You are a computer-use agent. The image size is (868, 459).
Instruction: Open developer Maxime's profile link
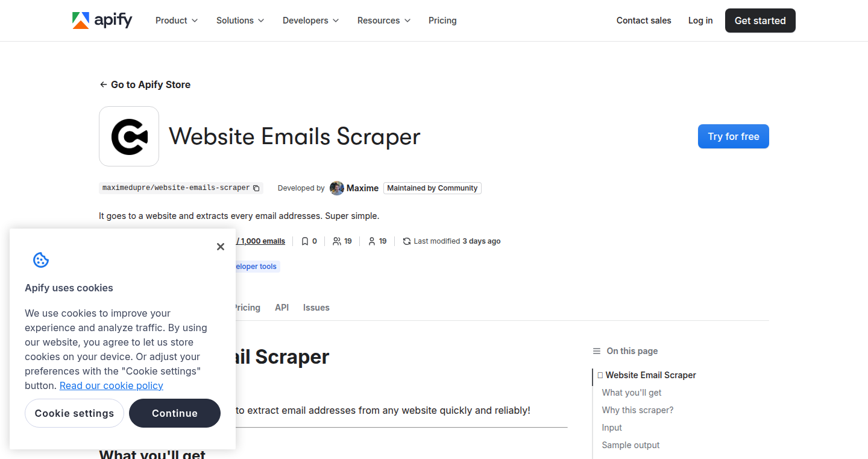pos(362,188)
